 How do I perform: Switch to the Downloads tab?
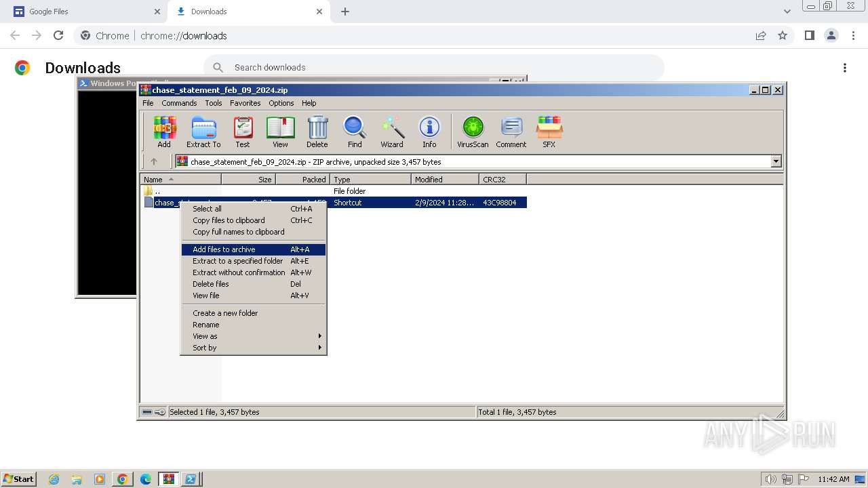coord(248,12)
